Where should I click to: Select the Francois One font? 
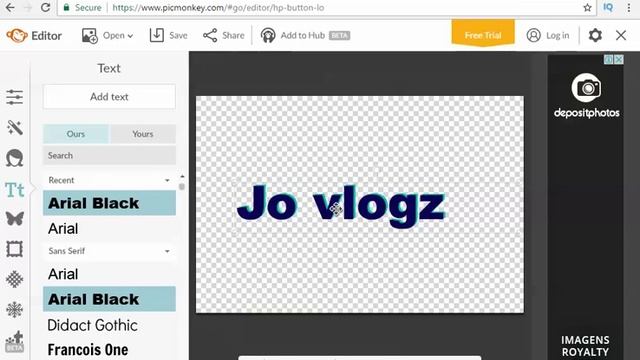click(x=109, y=350)
